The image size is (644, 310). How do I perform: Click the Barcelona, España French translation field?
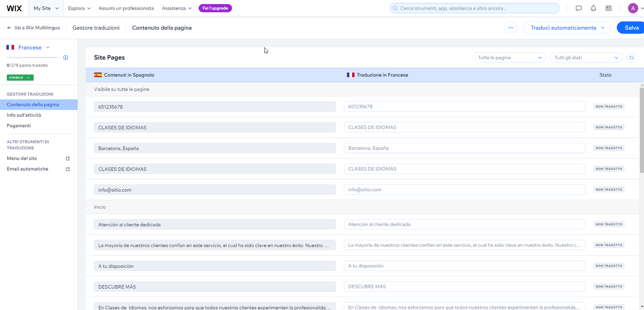tap(464, 148)
